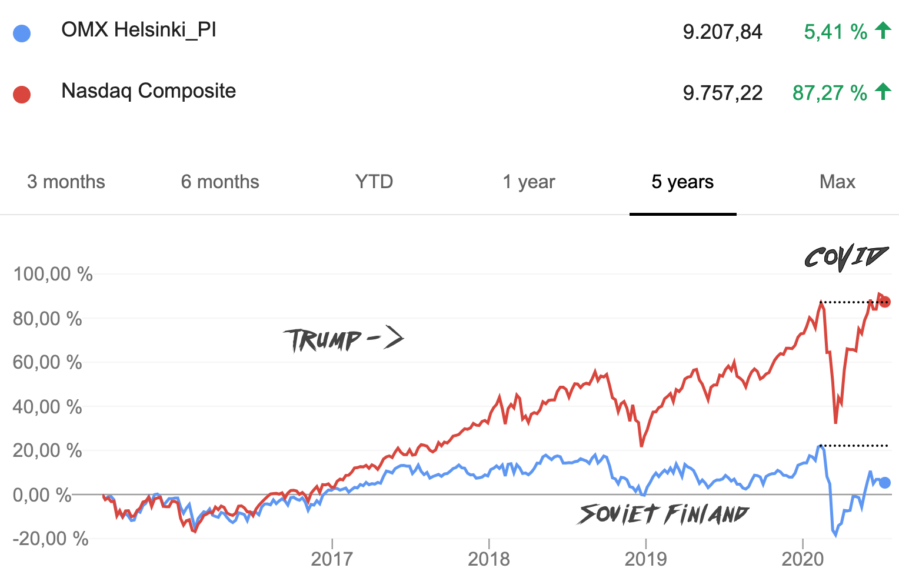Click the green up arrow beside 87,27 %
Viewport: 899px width, 588px height.
click(883, 91)
